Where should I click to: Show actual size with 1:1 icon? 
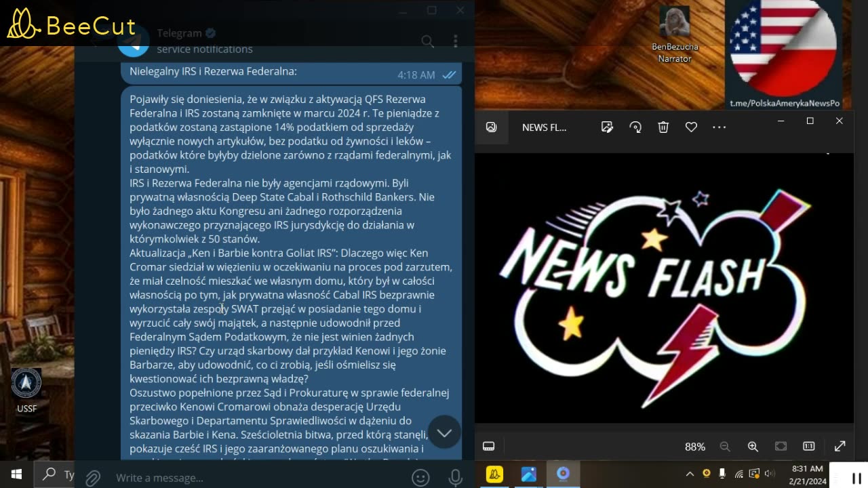(808, 447)
